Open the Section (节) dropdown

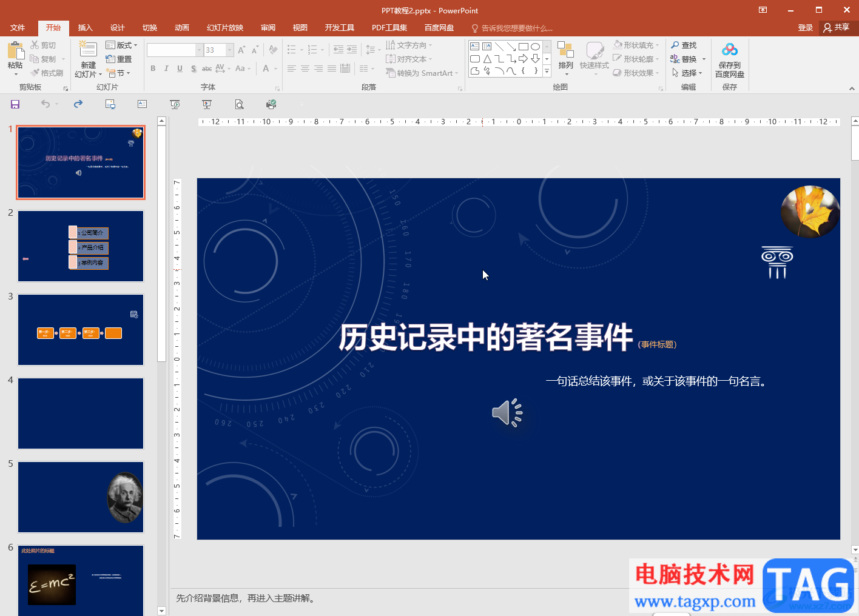pos(118,73)
